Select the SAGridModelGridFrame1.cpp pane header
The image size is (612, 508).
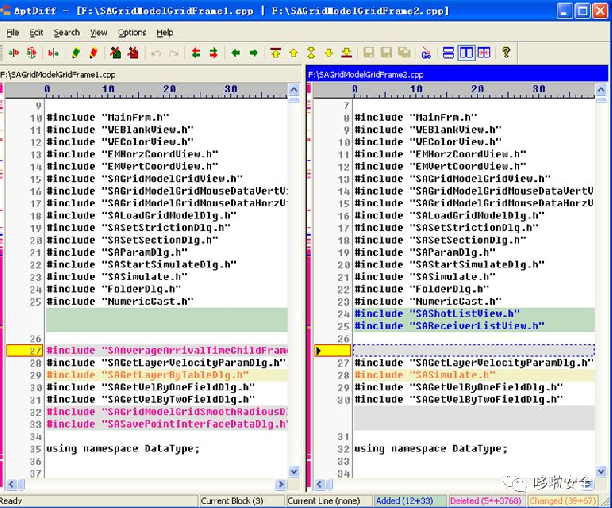(151, 75)
